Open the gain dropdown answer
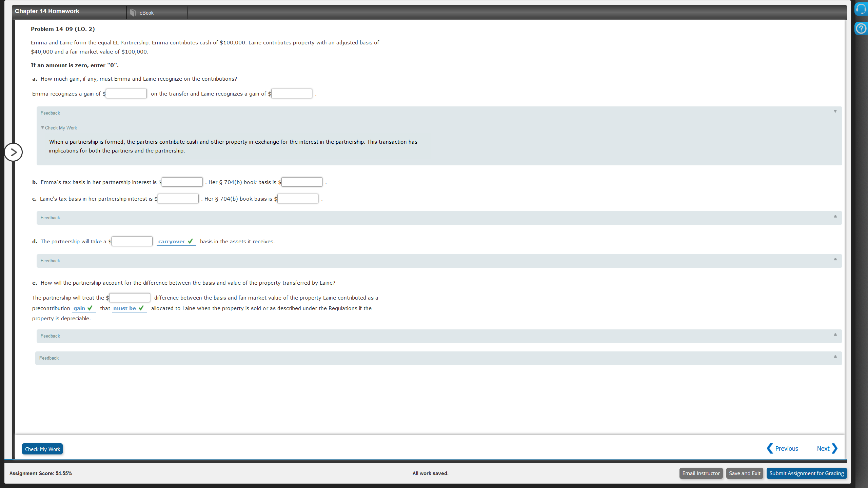This screenshot has height=488, width=868. (79, 308)
